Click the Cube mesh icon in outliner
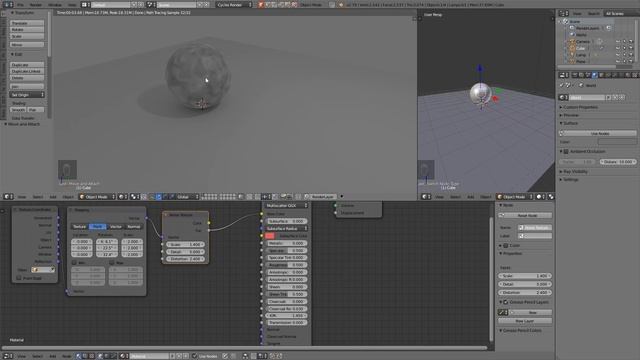The width and height of the screenshot is (640, 360). 572,48
